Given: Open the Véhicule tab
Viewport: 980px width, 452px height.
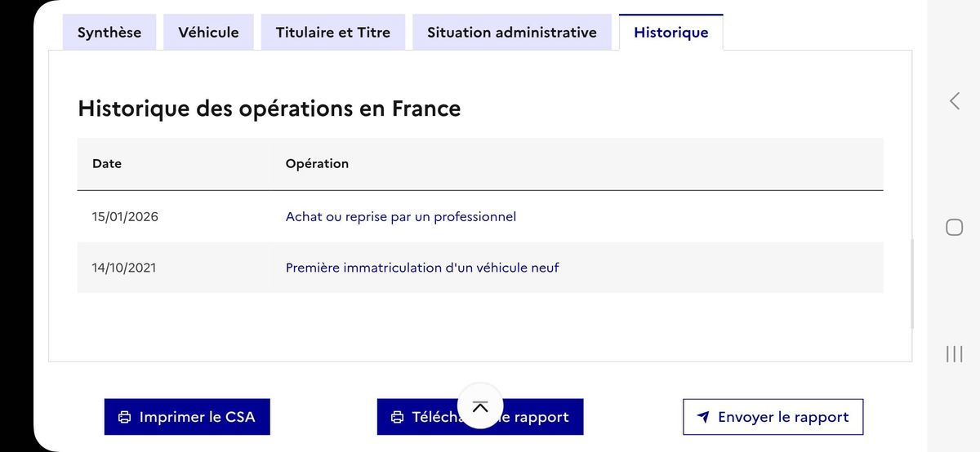Looking at the screenshot, I should point(208,33).
